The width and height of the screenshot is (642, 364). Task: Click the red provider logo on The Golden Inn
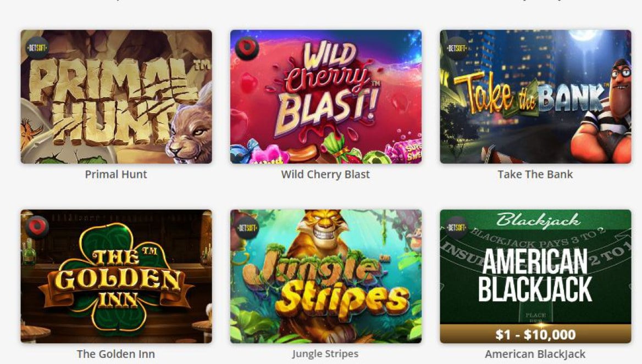[x=37, y=227]
